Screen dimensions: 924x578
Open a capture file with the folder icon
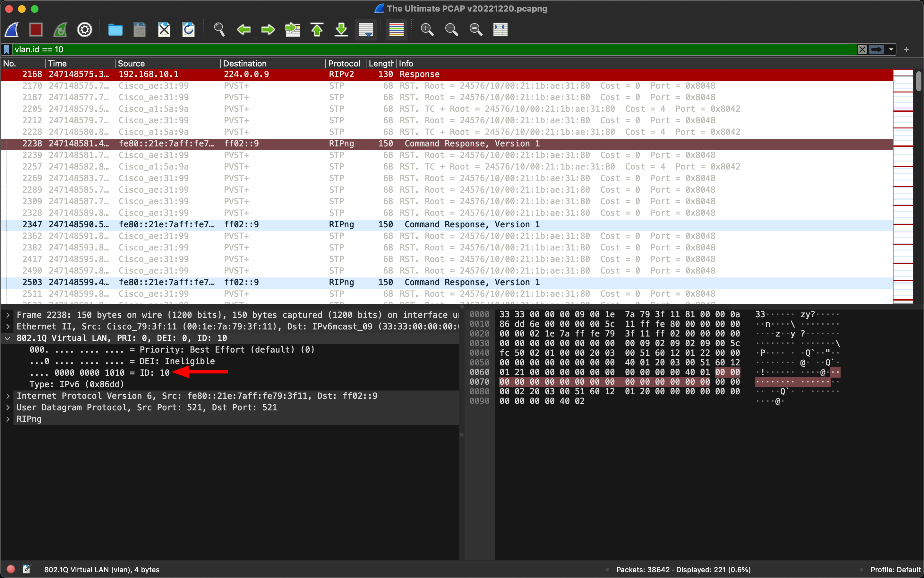click(115, 30)
